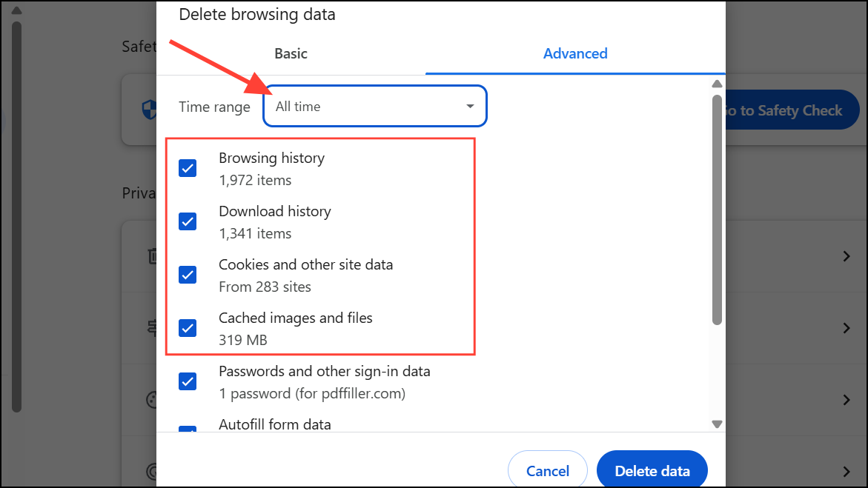Click the trash can icon behind dialog
868x488 pixels.
(152, 257)
